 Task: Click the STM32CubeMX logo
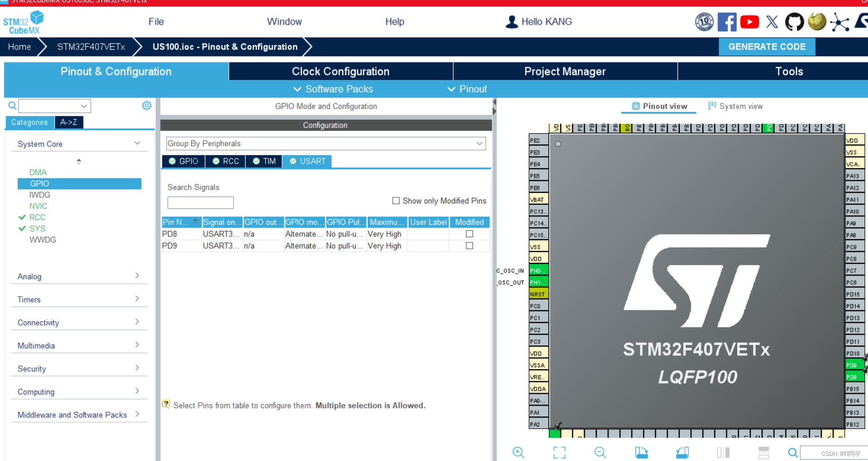(23, 23)
